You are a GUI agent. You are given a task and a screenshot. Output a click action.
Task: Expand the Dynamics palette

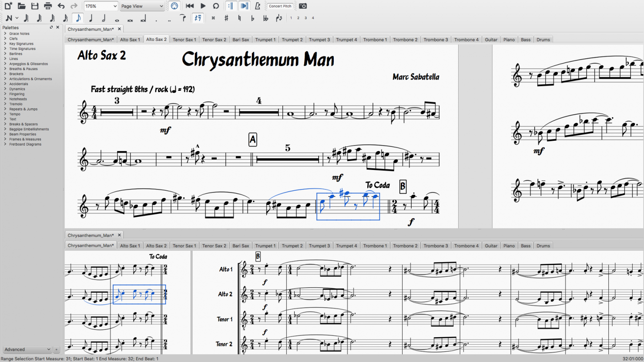(17, 89)
